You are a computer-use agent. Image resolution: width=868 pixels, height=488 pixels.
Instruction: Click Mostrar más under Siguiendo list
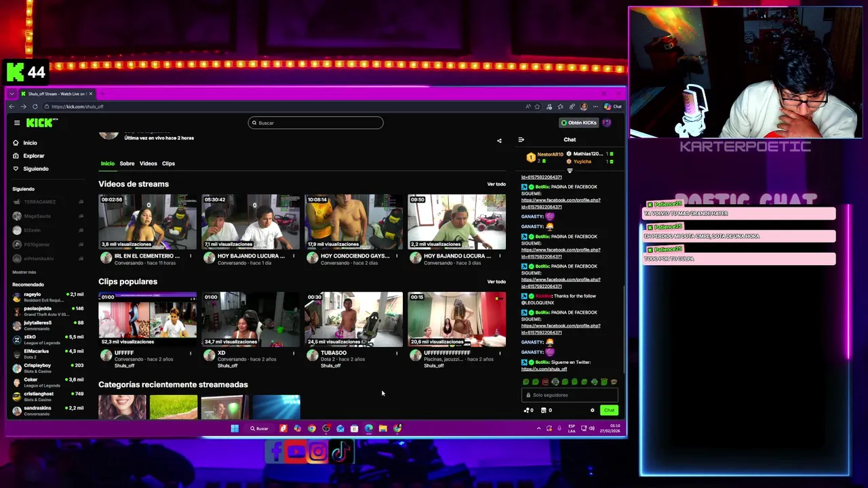24,272
